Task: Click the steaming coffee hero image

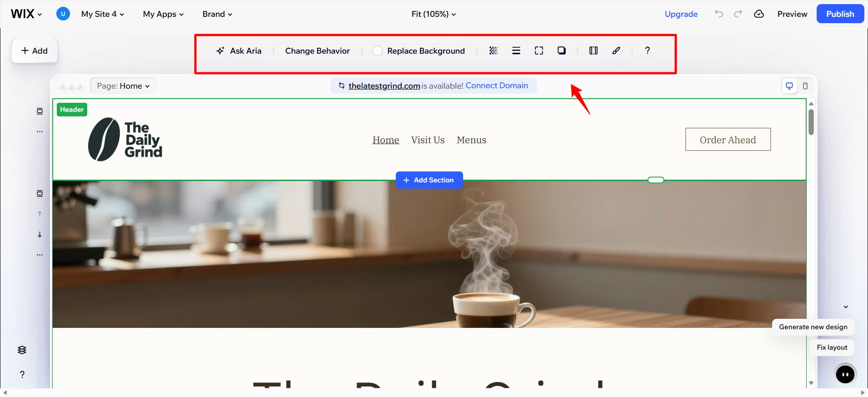Action: tap(429, 254)
